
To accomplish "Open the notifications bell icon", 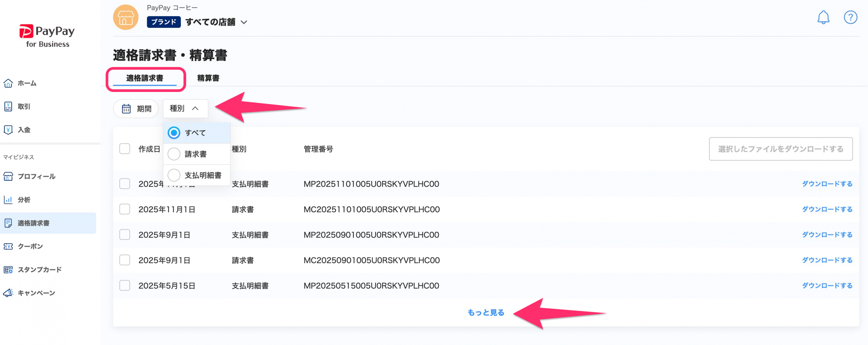I will pyautogui.click(x=823, y=17).
